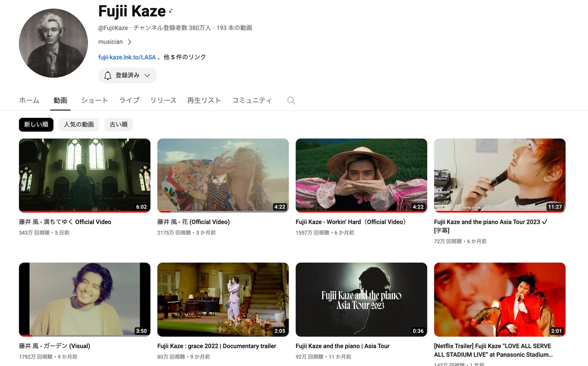Click the 1792万 回視聴・9 か月前 text
Viewport: 588px width, 366px height.
click(x=48, y=357)
